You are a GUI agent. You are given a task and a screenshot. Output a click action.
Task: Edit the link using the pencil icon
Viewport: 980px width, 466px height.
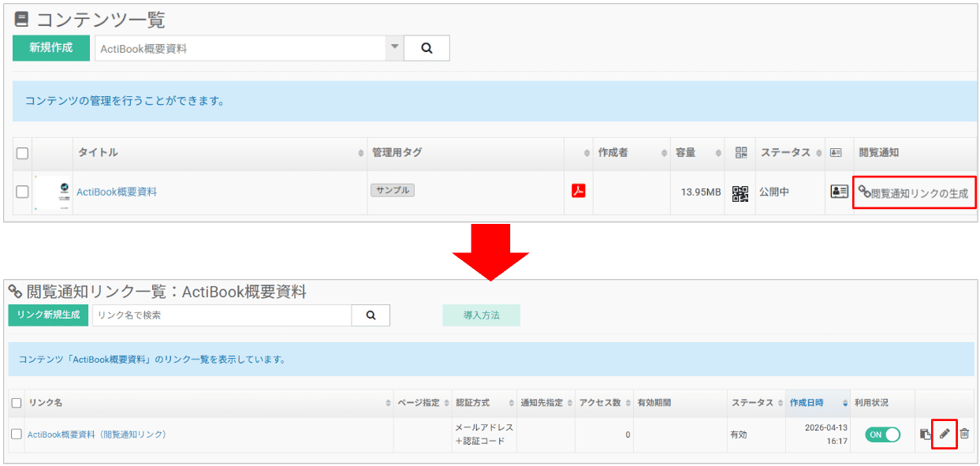[x=945, y=434]
